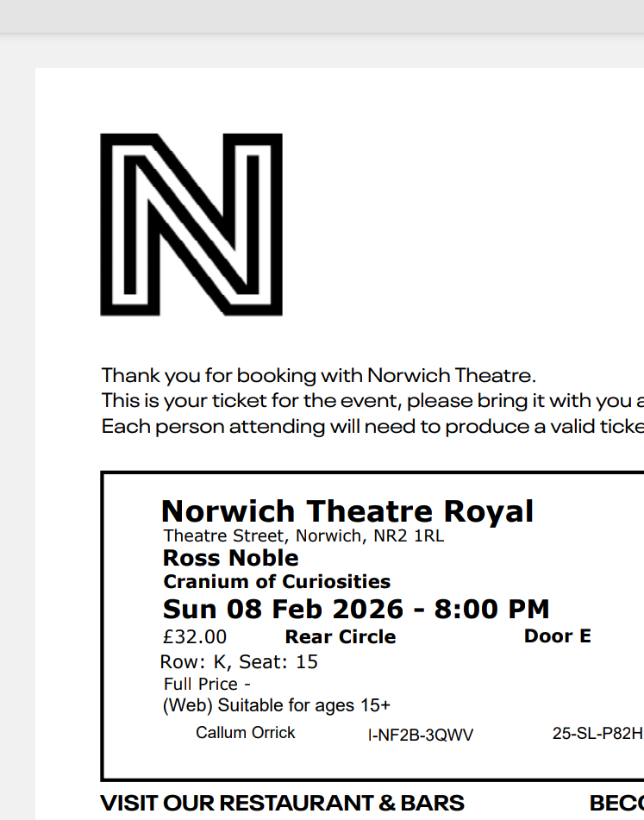
Task: Select the 'Norwich Theatre Royal' venue heading
Action: [347, 511]
